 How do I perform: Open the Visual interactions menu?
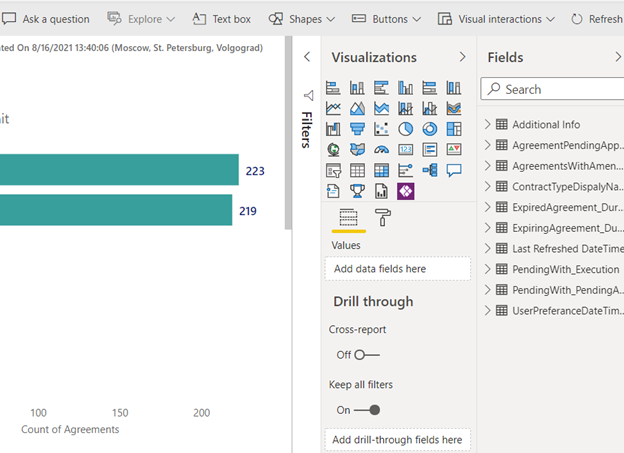[496, 19]
